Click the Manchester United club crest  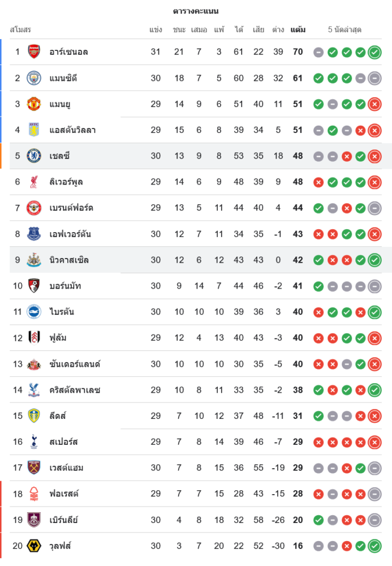pos(34,104)
